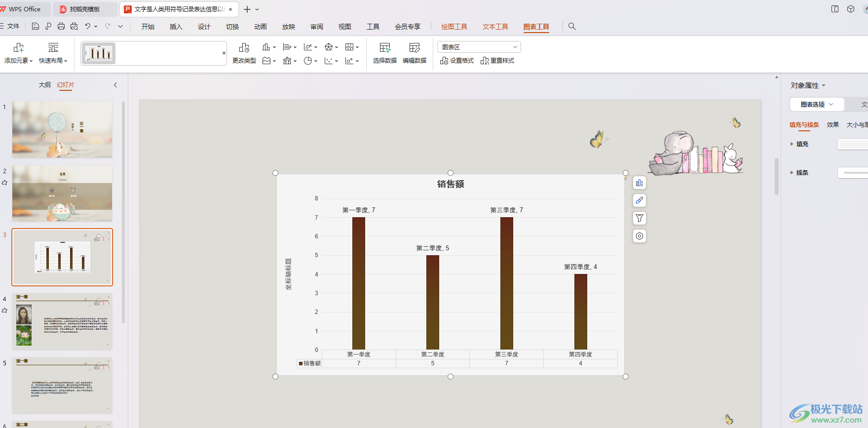Click the vertical axis title 坐标轴标题
868x428 pixels.
coord(288,274)
